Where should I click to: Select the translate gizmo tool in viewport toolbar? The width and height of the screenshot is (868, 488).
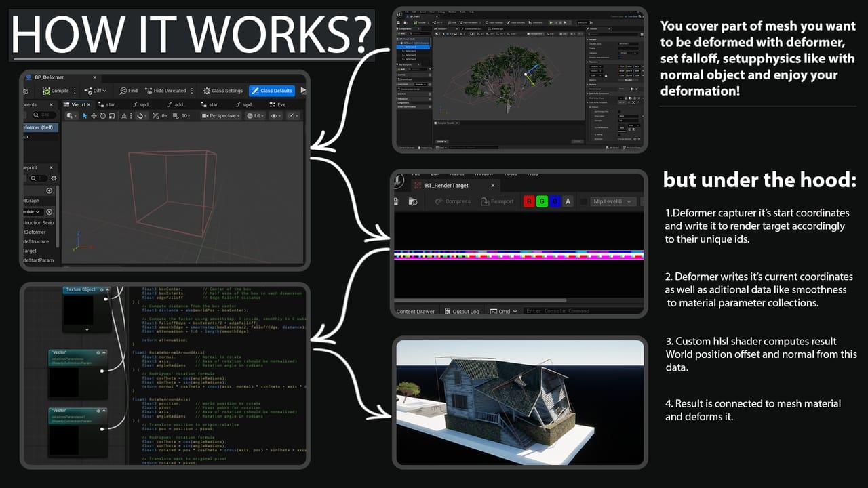94,116
